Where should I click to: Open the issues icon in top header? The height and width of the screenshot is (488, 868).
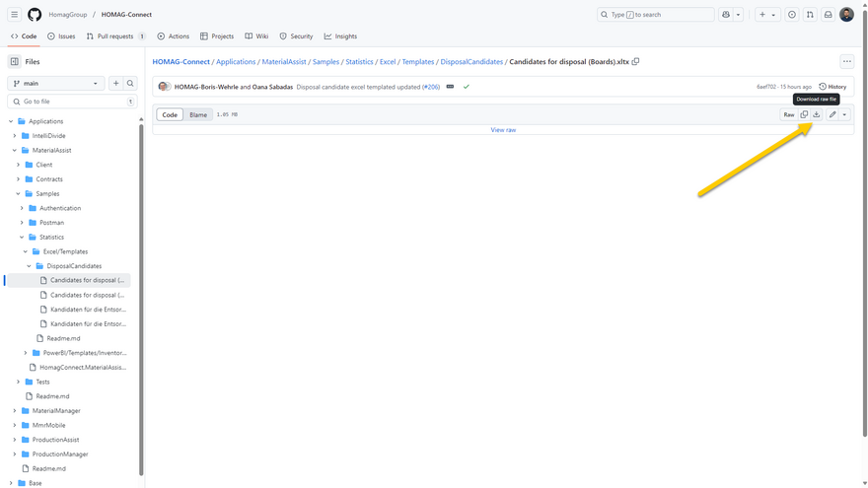point(792,15)
